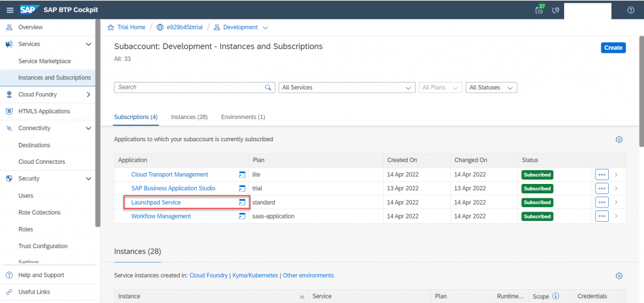Viewport: 644px width, 303px height.
Task: Click the Created On column header
Action: click(402, 160)
